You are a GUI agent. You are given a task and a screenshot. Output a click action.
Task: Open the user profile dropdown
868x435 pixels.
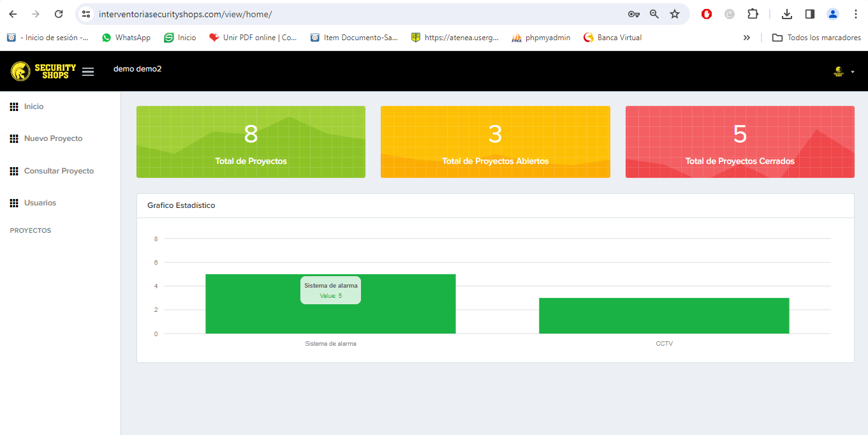[x=843, y=71]
